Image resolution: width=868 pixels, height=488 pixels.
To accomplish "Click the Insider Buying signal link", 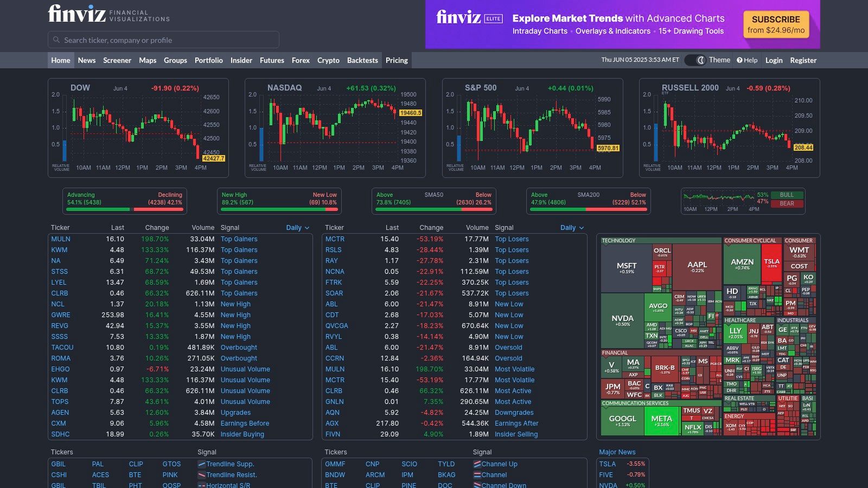I will (x=242, y=434).
